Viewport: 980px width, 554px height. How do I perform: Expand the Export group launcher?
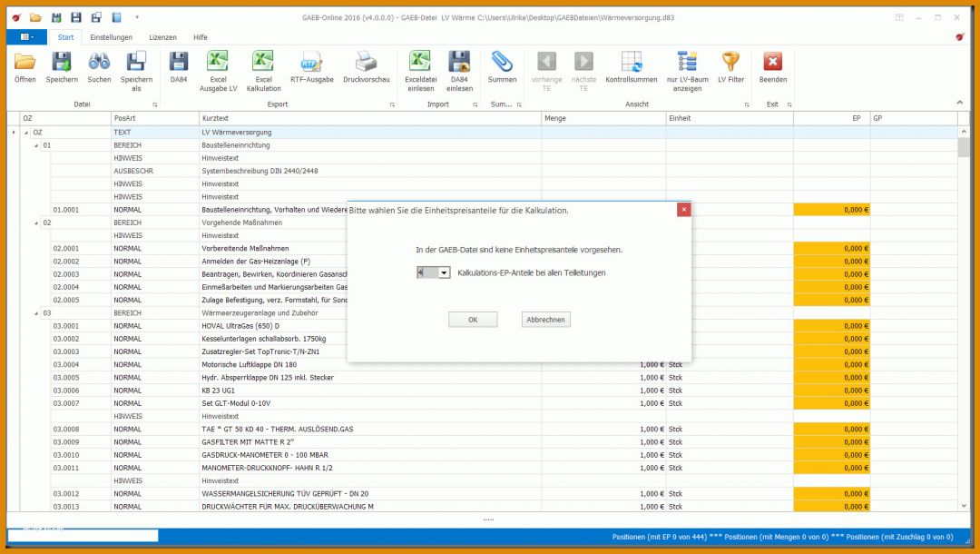(x=393, y=104)
